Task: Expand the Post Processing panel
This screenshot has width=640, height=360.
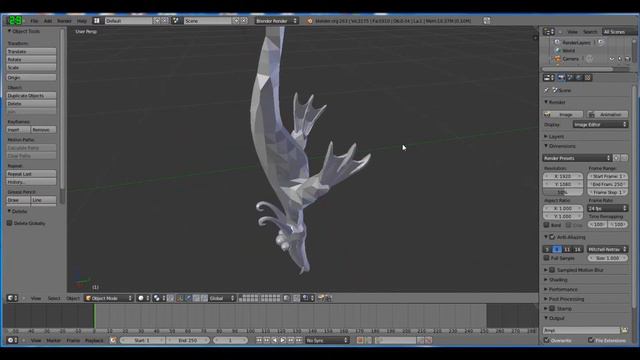Action: [x=566, y=299]
